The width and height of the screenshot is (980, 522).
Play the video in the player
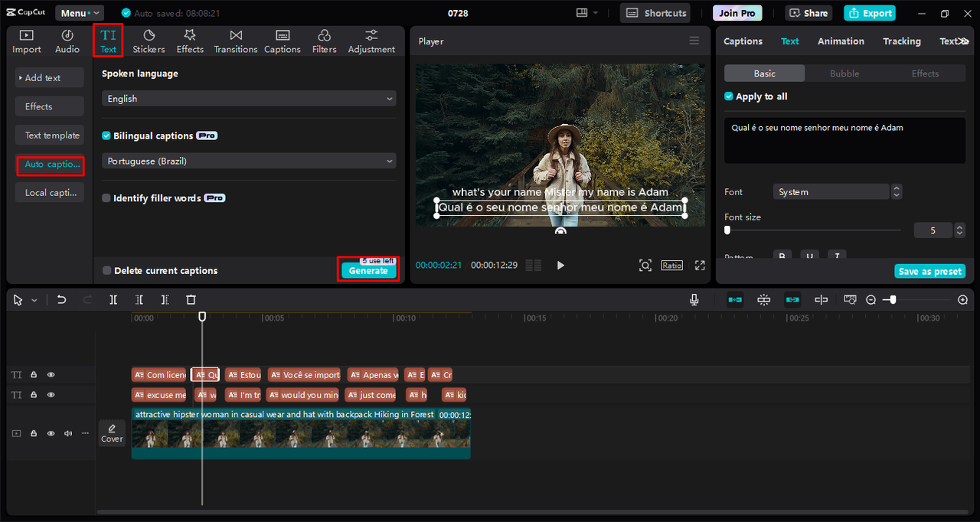pyautogui.click(x=560, y=265)
